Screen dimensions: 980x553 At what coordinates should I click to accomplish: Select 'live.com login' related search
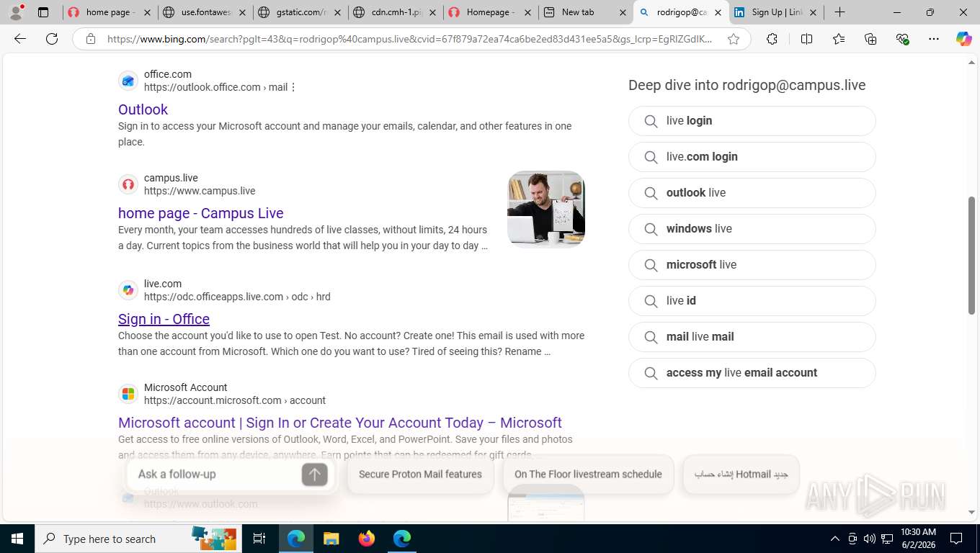[x=752, y=157]
